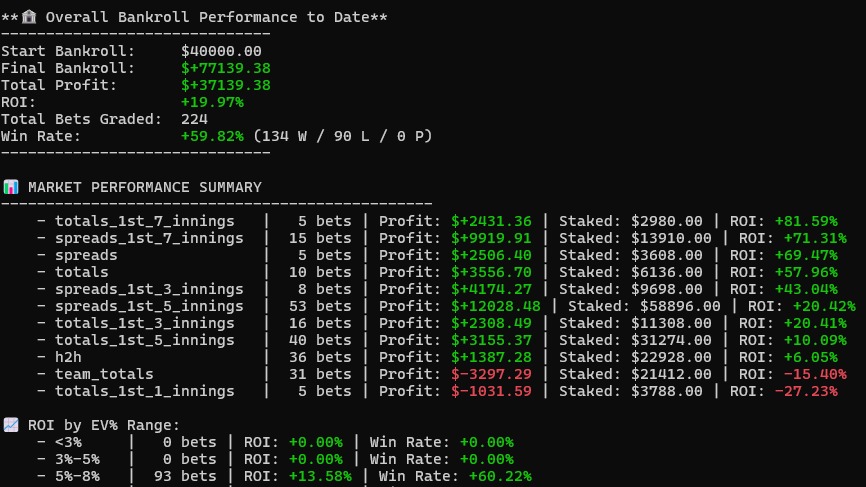This screenshot has width=866, height=487.
Task: Click spreads_1st_7_innings profit $+9919.91
Action: (491, 239)
